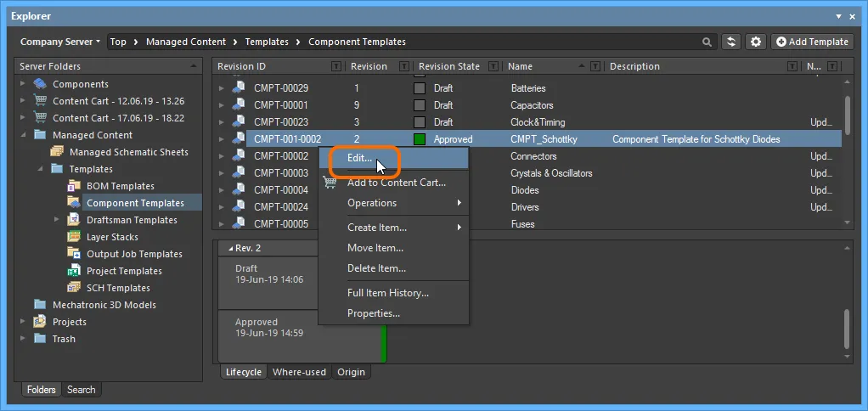
Task: Click Content Cart 12.06.19 cart icon
Action: coord(40,101)
